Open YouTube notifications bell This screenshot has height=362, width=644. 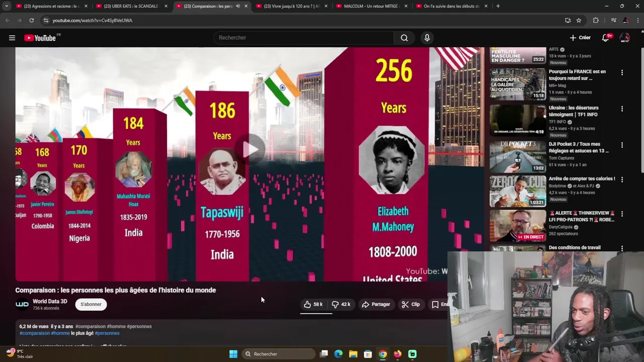606,38
